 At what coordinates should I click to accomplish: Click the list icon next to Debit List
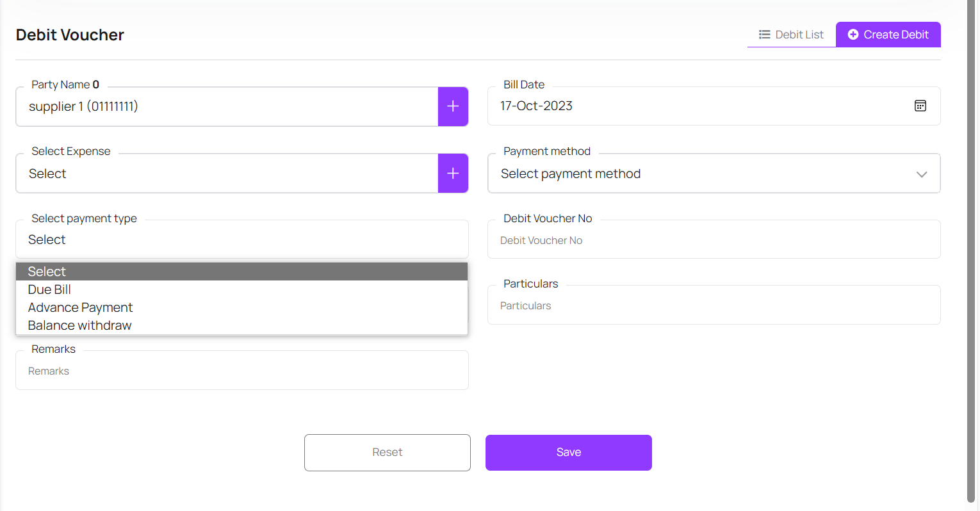click(764, 35)
